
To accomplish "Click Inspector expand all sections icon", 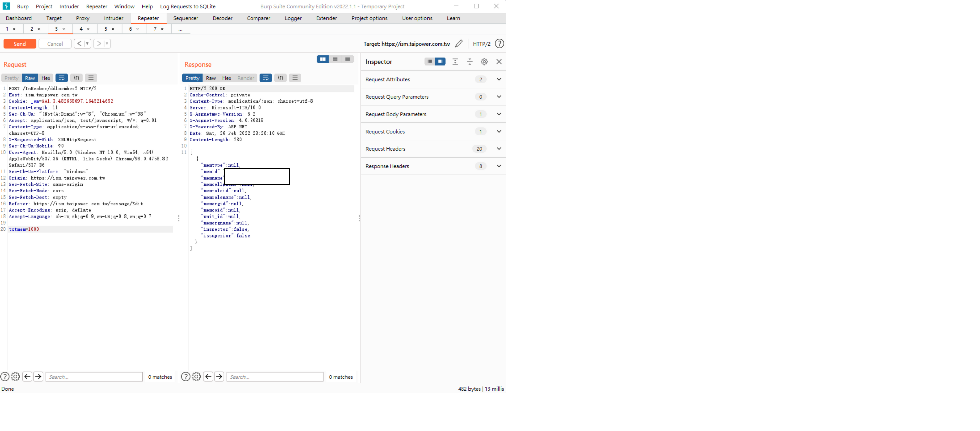I will coord(455,61).
